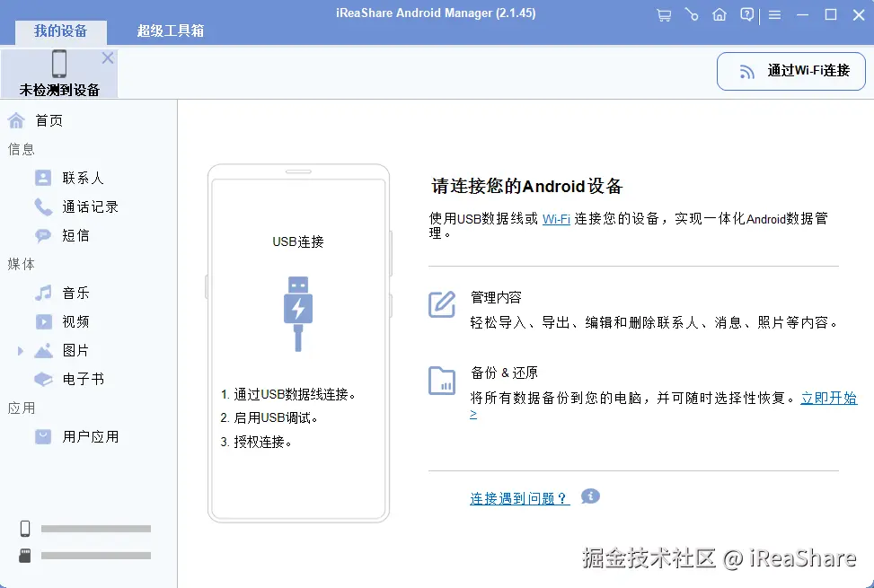The height and width of the screenshot is (588, 874).
Task: Open the help question-mark icon
Action: [x=747, y=14]
